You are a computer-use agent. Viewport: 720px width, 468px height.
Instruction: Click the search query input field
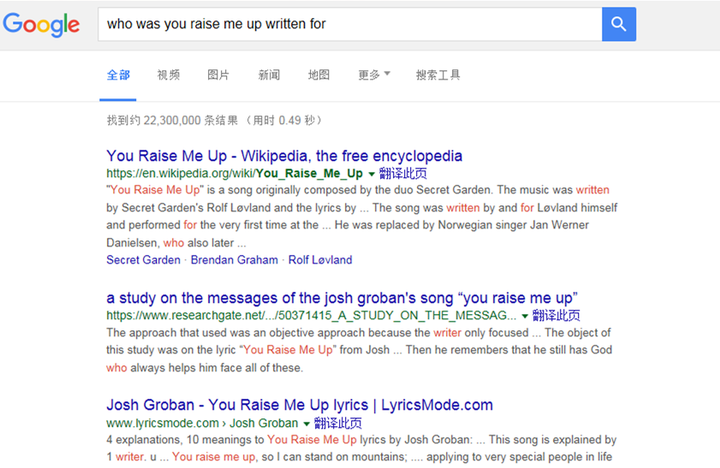click(350, 24)
